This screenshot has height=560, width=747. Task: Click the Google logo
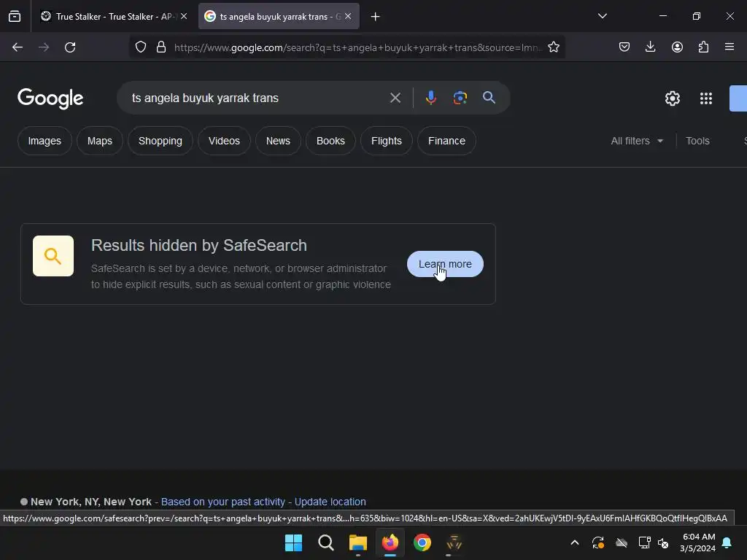click(x=50, y=98)
